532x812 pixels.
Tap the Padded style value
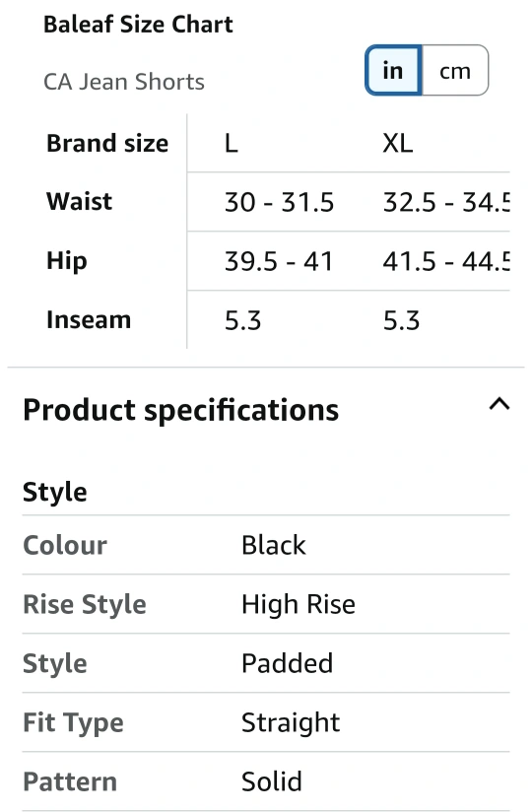pyautogui.click(x=288, y=663)
